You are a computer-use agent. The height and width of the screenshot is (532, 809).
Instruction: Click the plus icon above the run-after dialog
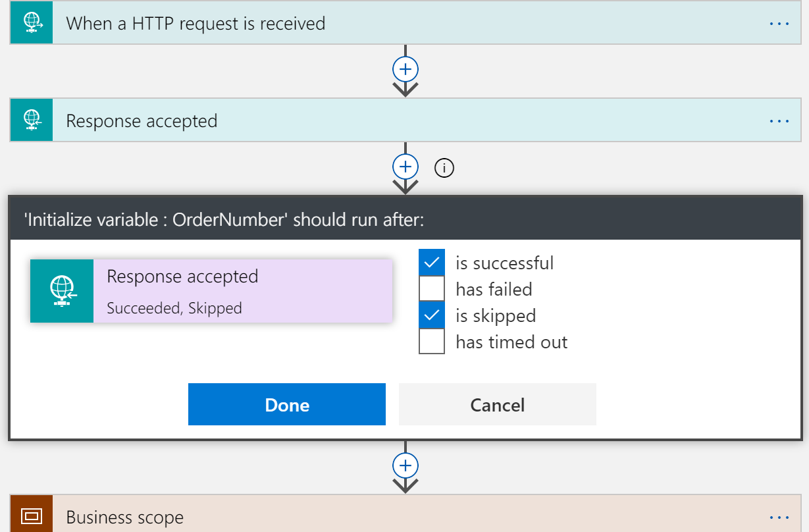(405, 167)
